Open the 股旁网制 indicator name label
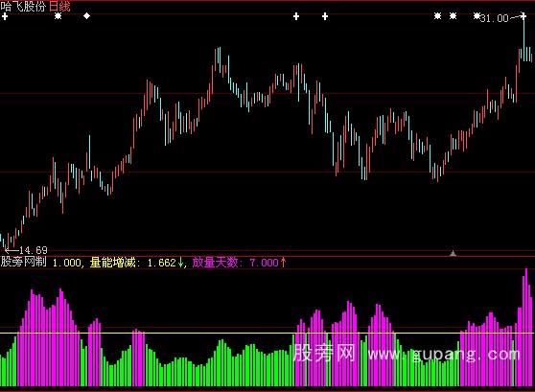The height and width of the screenshot is (392, 535). click(x=23, y=262)
